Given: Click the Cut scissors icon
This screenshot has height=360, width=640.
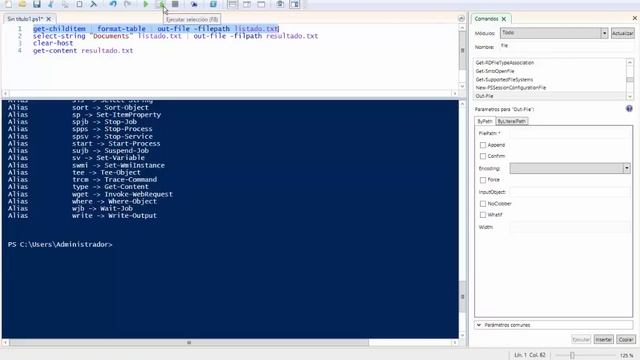Looking at the screenshot, I should point(51,4).
